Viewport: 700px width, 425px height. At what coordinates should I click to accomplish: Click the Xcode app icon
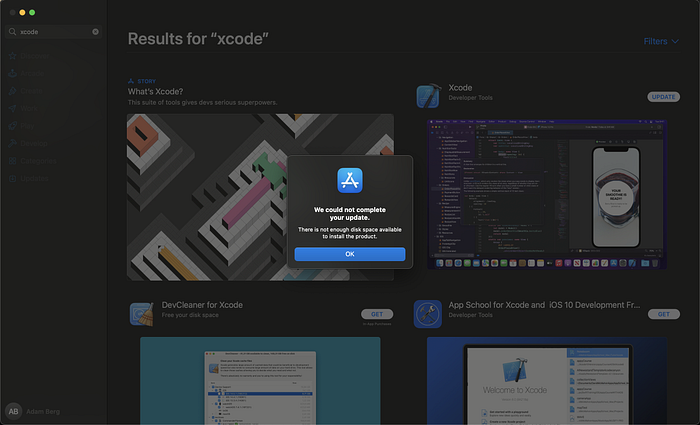429,96
